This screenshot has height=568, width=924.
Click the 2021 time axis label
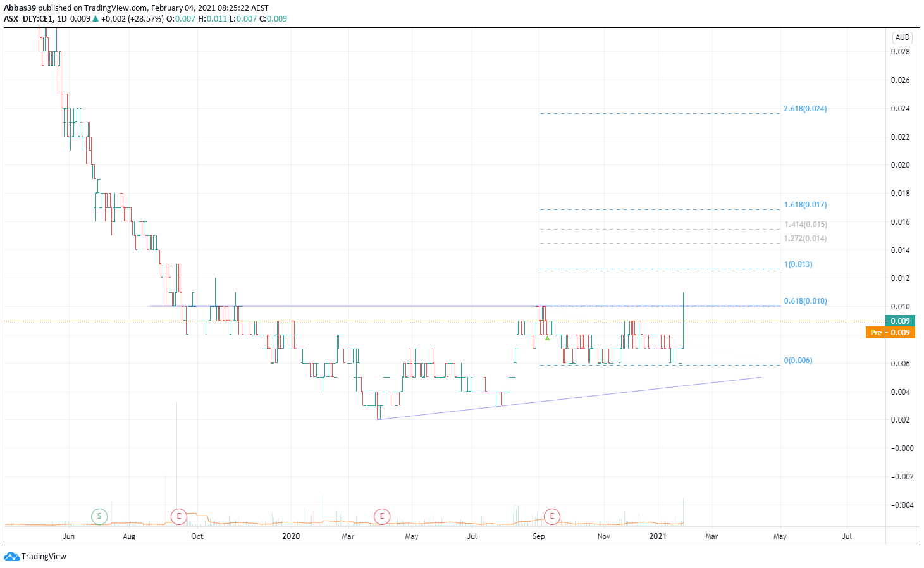pyautogui.click(x=658, y=536)
